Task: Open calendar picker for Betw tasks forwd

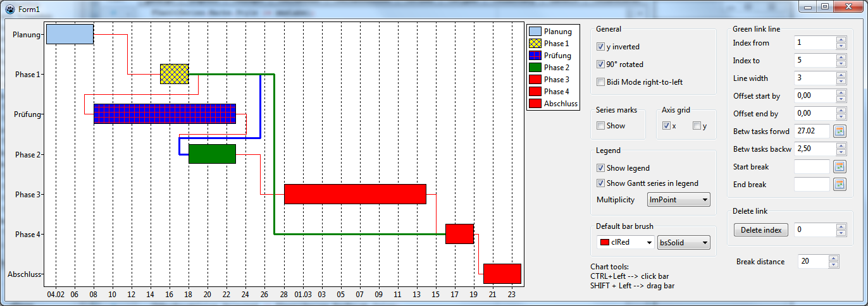Action: pyautogui.click(x=839, y=132)
